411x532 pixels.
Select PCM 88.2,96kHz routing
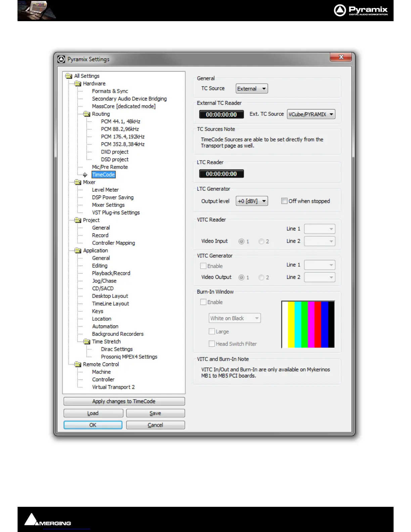point(120,129)
